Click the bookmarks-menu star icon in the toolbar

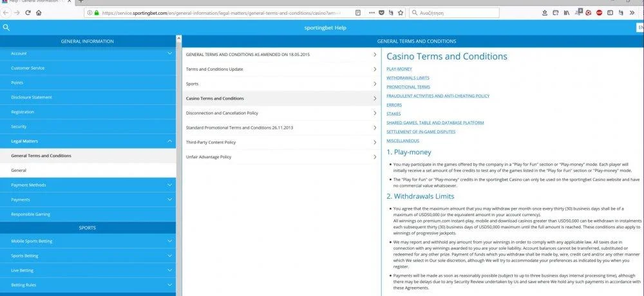tap(545, 13)
